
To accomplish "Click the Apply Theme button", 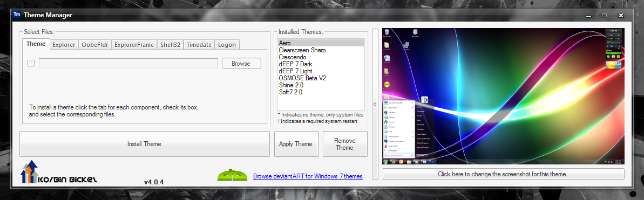I will click(x=296, y=144).
